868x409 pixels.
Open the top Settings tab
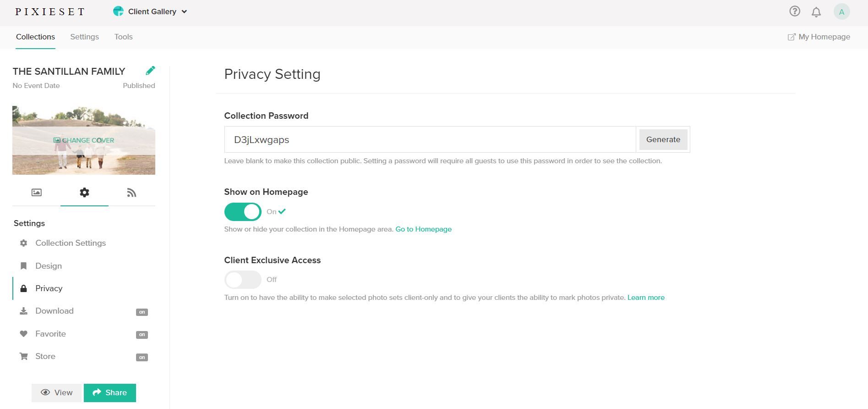84,37
